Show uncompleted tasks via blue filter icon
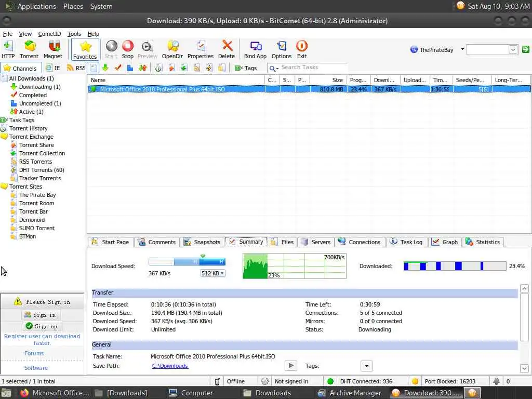The width and height of the screenshot is (532, 399). pyautogui.click(x=130, y=68)
